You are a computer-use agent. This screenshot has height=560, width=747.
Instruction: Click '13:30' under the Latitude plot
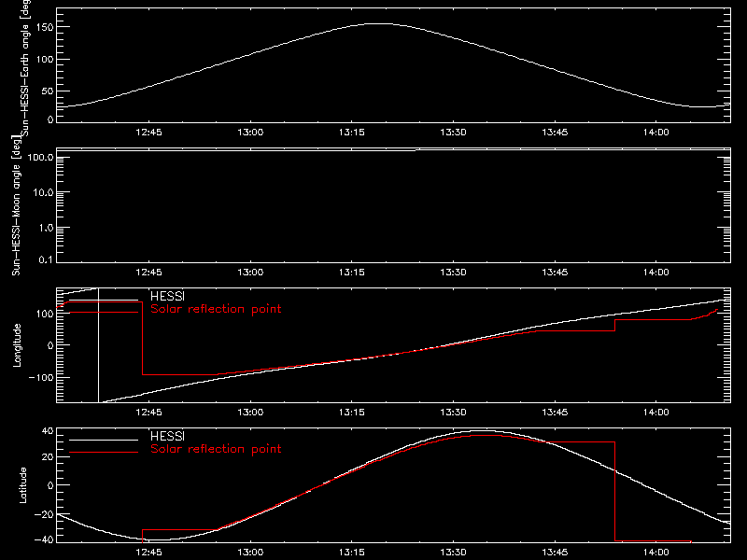coord(453,553)
